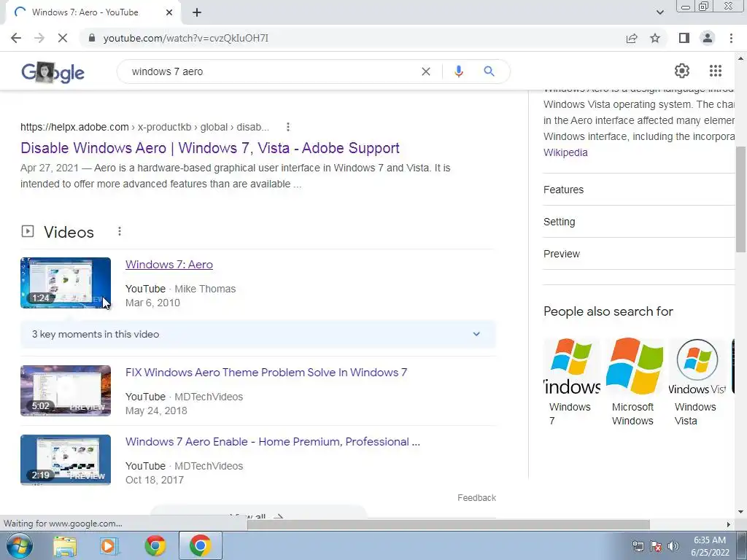Select Windows 7 in People also search for
The height and width of the screenshot is (560, 747).
pos(572,382)
